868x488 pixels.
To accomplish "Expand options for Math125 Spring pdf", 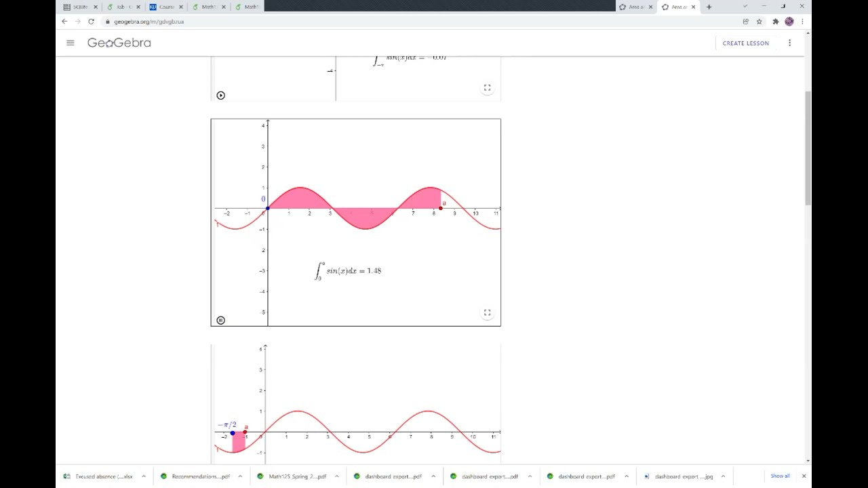I will pos(336,476).
